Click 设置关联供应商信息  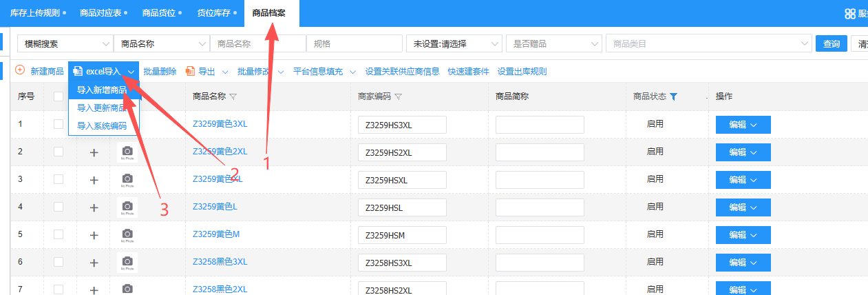(x=402, y=71)
